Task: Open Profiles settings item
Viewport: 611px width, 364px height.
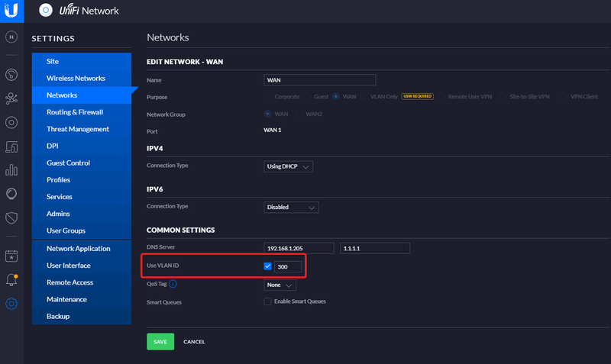Action: click(82, 180)
